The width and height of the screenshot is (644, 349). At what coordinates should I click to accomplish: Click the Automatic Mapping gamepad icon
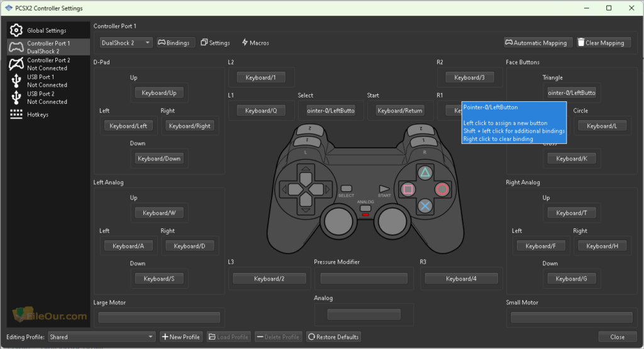tap(509, 42)
